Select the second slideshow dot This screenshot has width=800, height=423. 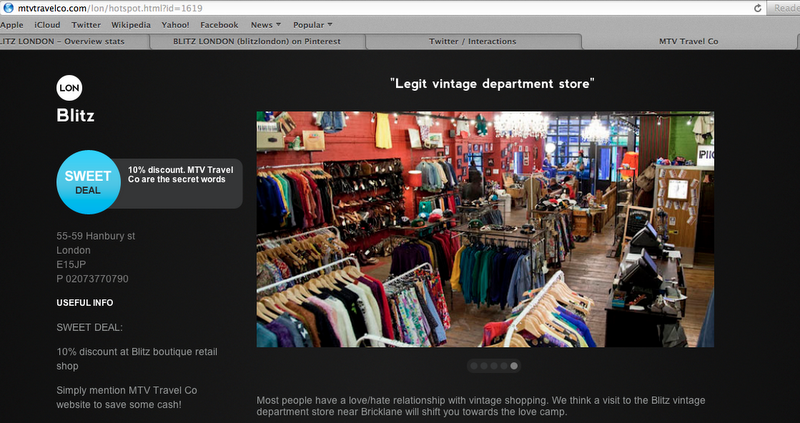(484, 366)
